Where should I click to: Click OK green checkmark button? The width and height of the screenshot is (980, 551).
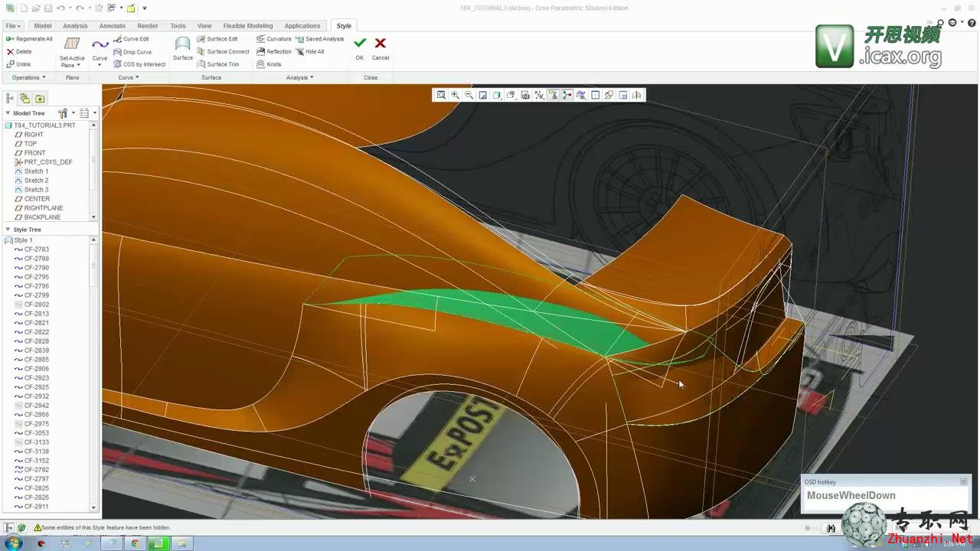(360, 48)
